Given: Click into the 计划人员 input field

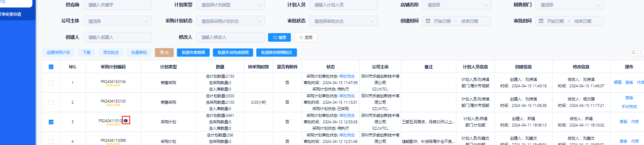Looking at the screenshot, I should [x=344, y=5].
